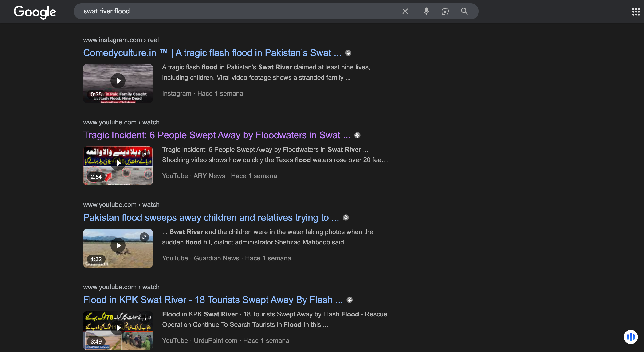Click 'Instagram · Hace 1 semana' source line

click(203, 94)
